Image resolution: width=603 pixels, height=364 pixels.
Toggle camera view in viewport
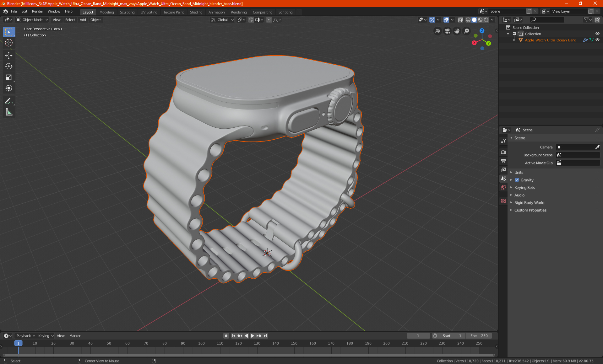click(447, 31)
